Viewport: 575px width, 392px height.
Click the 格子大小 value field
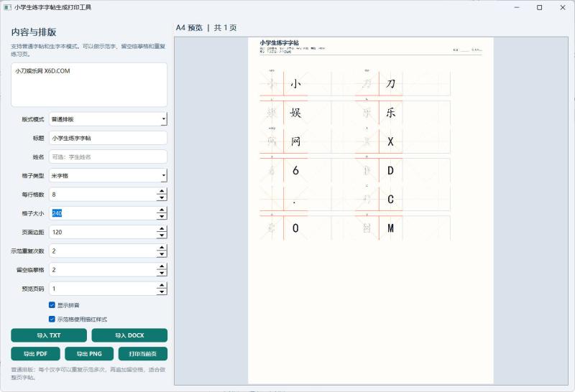pos(103,213)
